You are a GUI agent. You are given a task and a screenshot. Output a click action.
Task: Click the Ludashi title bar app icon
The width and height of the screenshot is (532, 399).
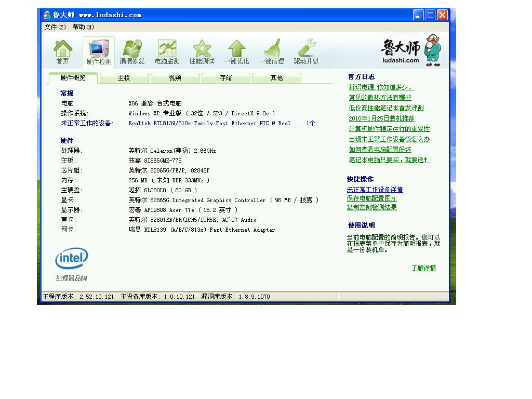47,15
